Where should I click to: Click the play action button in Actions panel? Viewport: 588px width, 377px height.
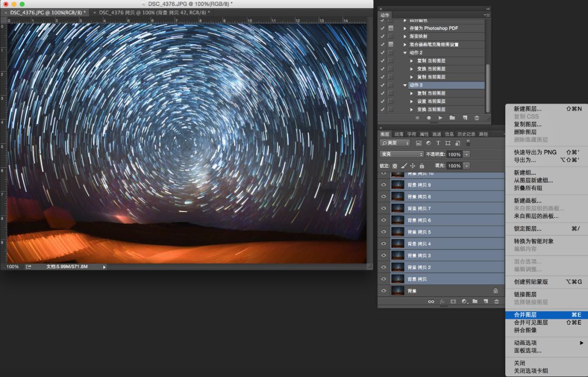click(x=440, y=118)
